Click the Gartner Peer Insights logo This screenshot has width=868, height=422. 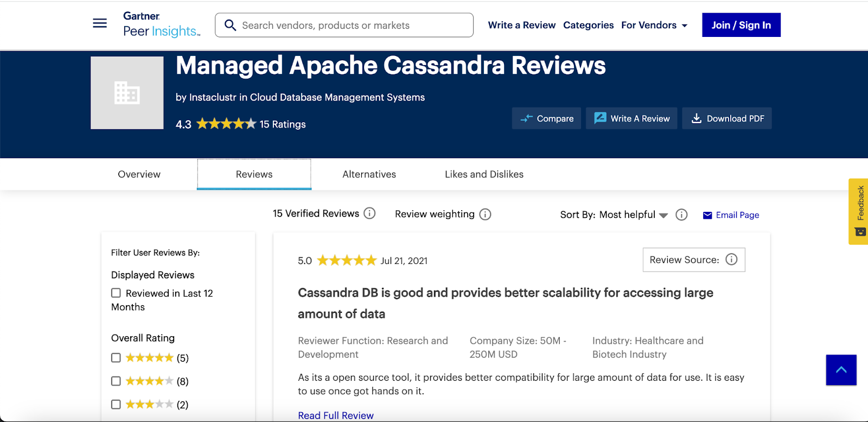point(161,24)
